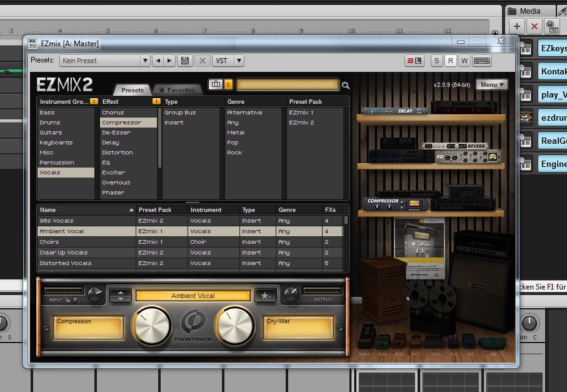Screen dimensions: 567x392
Task: Click the Wah pedal on the floor
Action: [x=366, y=337]
